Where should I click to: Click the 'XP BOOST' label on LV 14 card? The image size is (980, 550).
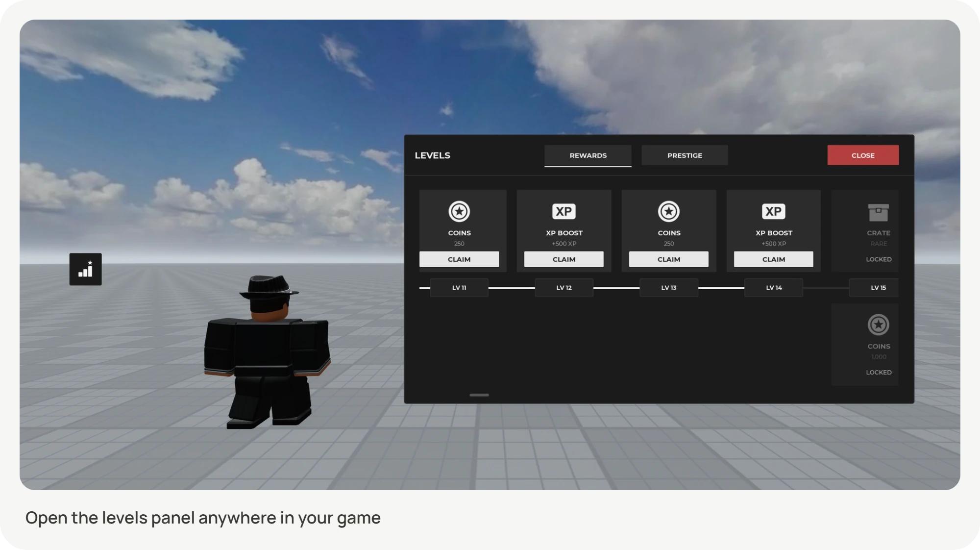click(774, 233)
